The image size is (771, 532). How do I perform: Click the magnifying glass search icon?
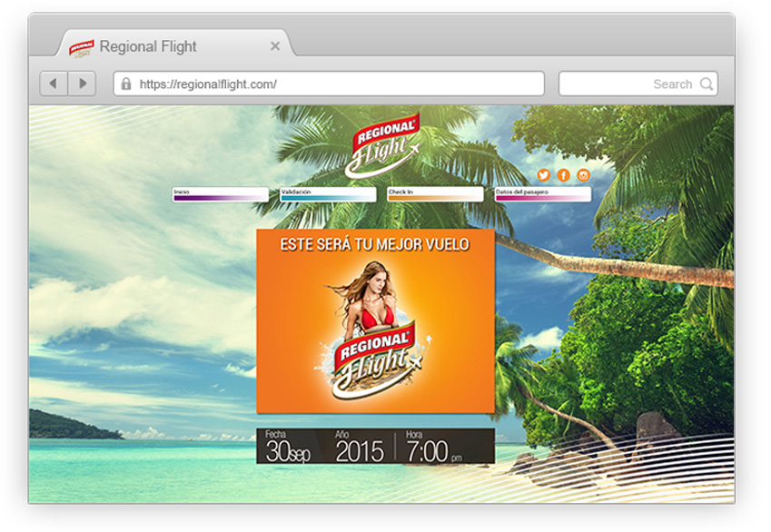(706, 84)
